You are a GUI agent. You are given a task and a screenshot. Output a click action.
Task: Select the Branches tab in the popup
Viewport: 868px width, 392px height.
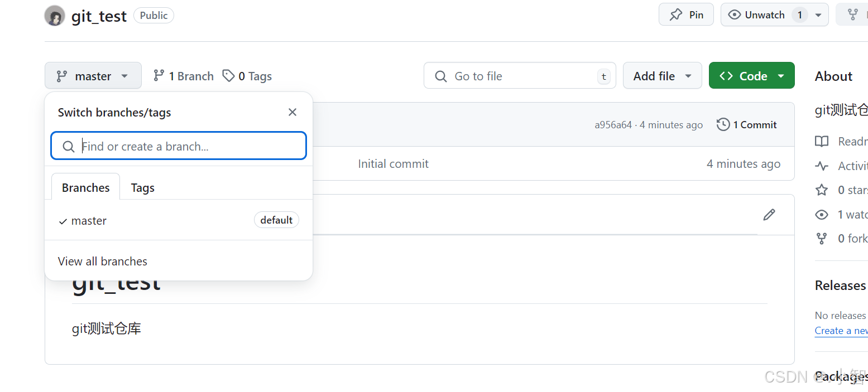[85, 187]
